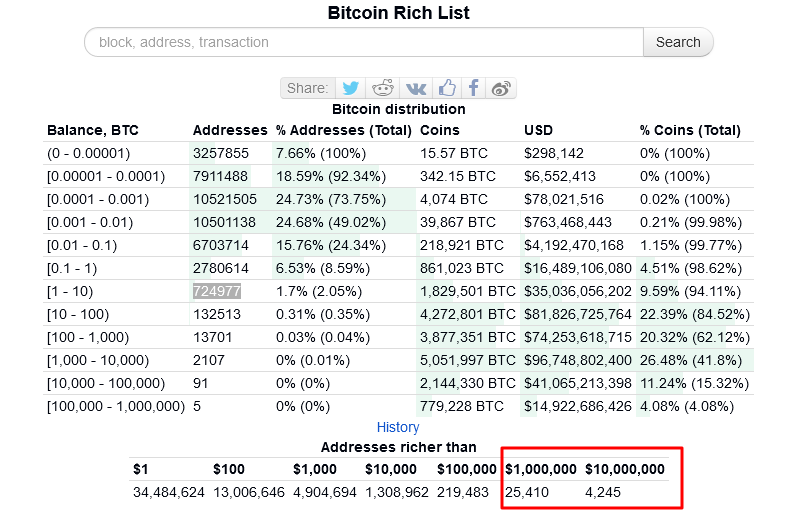This screenshot has height=519, width=805.
Task: Share via the Facebook icon
Action: 473,88
